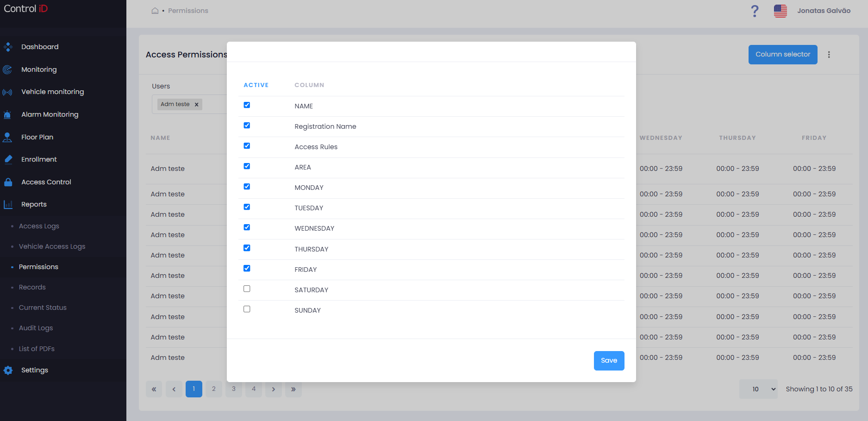Remove the Adm teste user tag
Screen dimensions: 868x421
[x=197, y=105]
